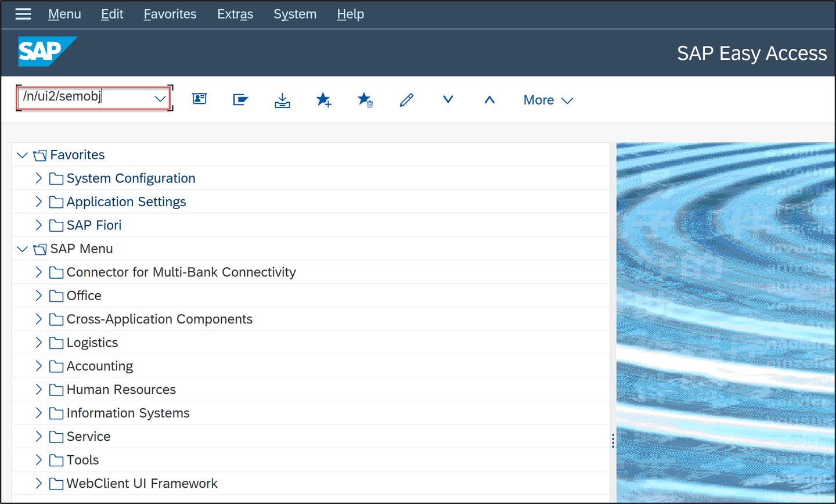Screen dimensions: 836x504
Task: Click the System Configuration folder icon
Action: (x=56, y=178)
